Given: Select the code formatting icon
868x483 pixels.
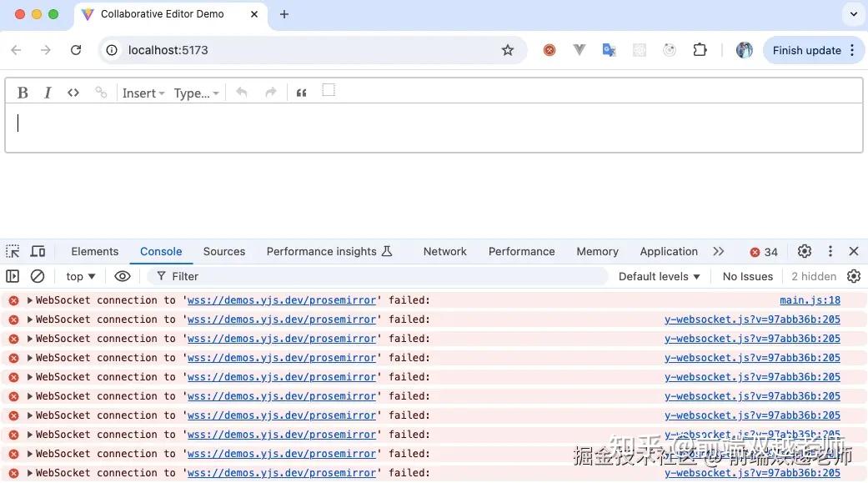Looking at the screenshot, I should point(73,92).
